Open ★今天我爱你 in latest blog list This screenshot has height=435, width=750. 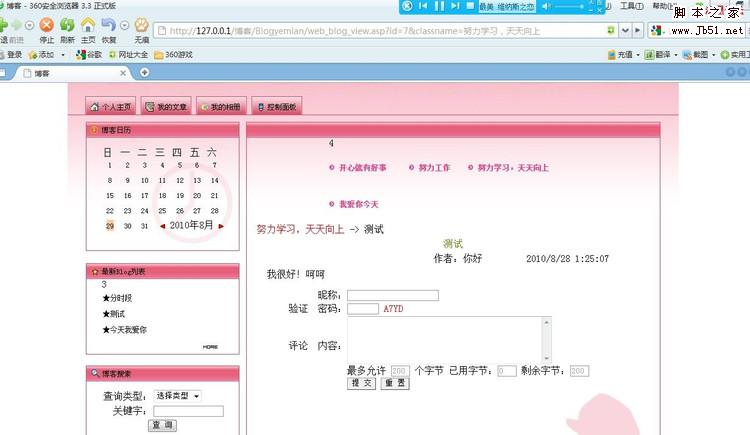point(124,330)
